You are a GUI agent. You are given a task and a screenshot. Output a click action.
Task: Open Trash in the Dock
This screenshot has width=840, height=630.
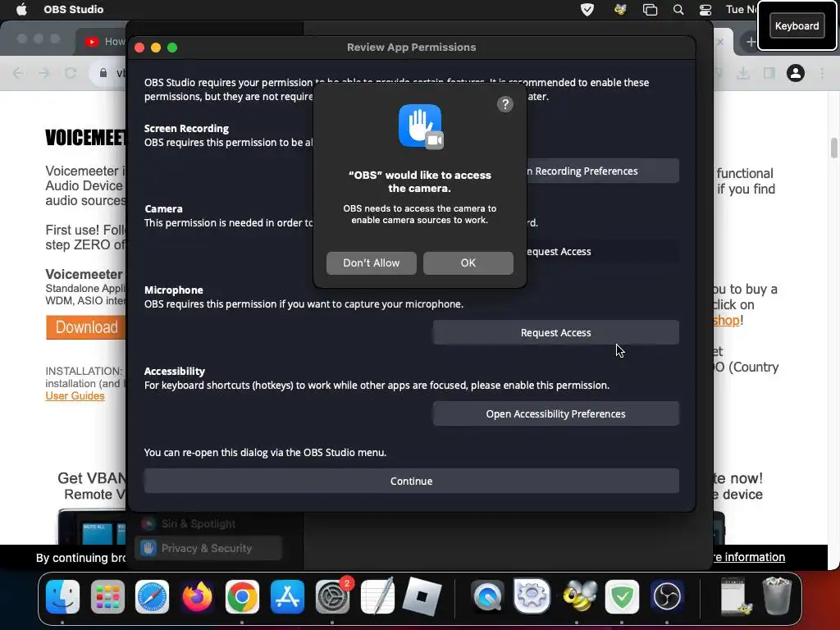pos(777,596)
